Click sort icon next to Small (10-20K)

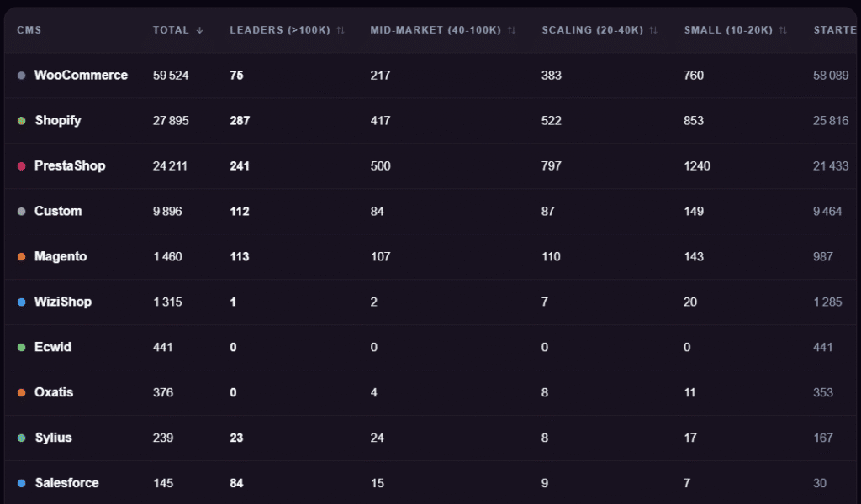[784, 30]
